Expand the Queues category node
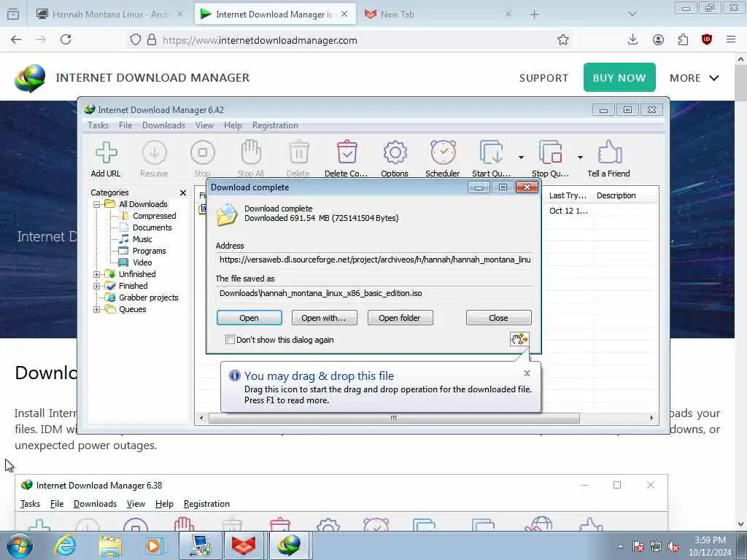The width and height of the screenshot is (747, 560). pyautogui.click(x=97, y=309)
